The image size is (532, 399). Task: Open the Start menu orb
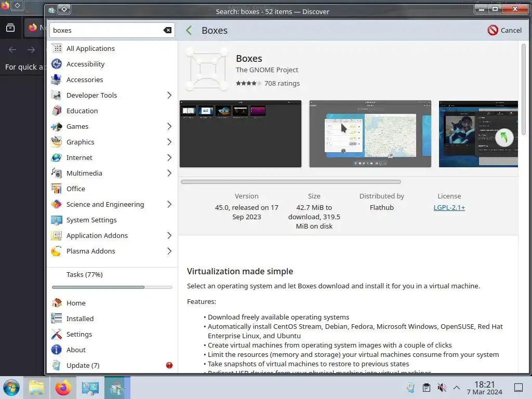click(11, 388)
